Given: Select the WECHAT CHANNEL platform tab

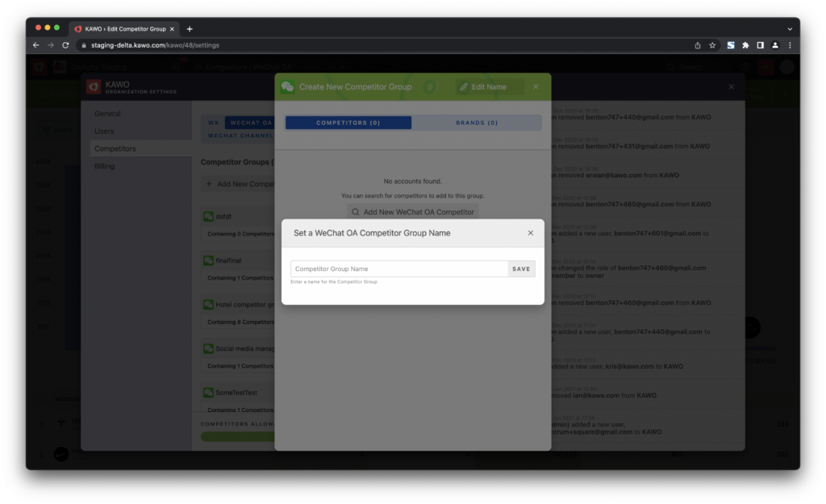Looking at the screenshot, I should coord(240,135).
